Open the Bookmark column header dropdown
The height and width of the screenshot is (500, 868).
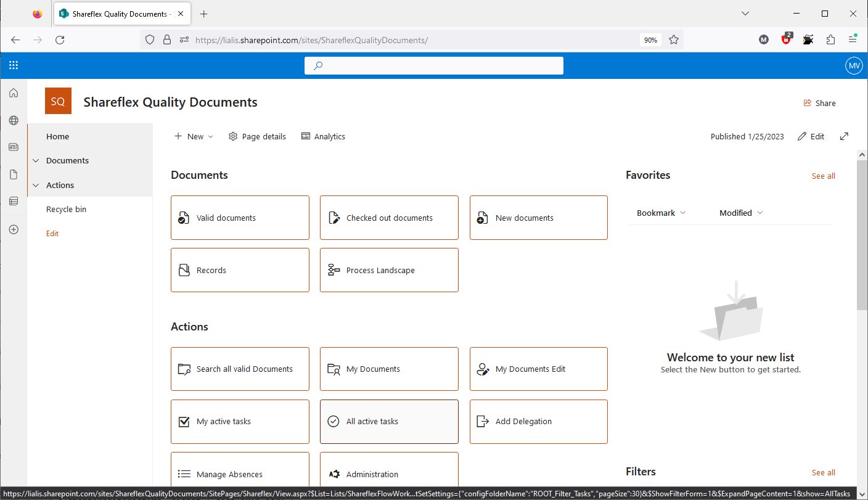[x=661, y=213]
